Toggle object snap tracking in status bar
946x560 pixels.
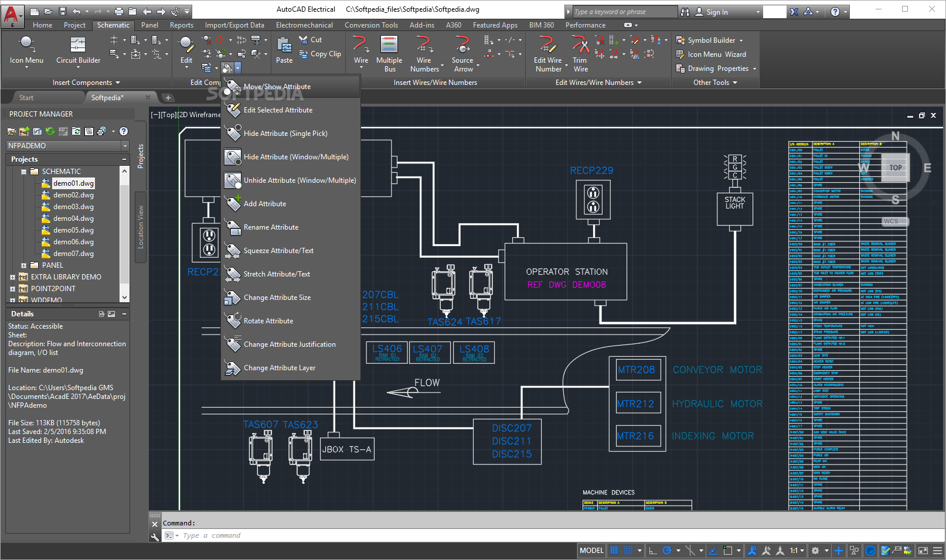[x=713, y=551]
